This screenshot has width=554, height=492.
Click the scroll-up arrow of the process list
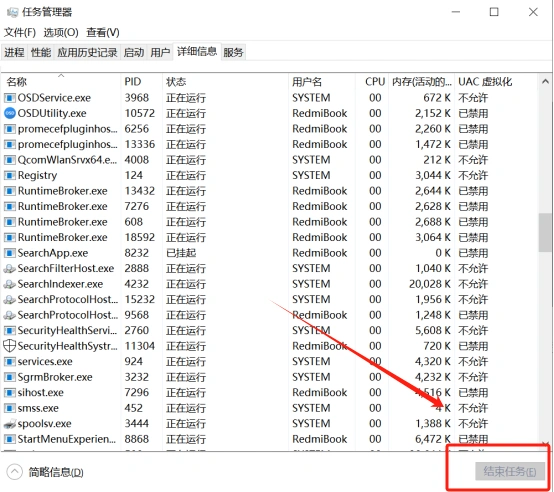(546, 82)
